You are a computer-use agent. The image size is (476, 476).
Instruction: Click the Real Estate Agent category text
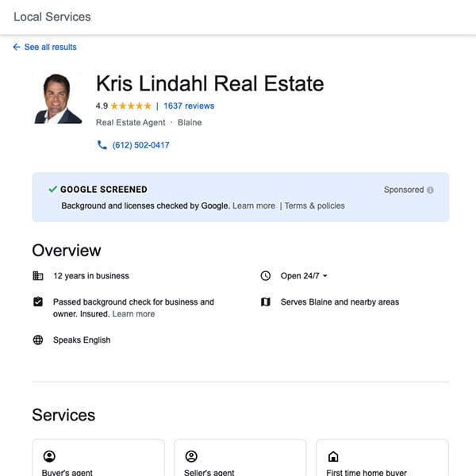click(x=131, y=123)
